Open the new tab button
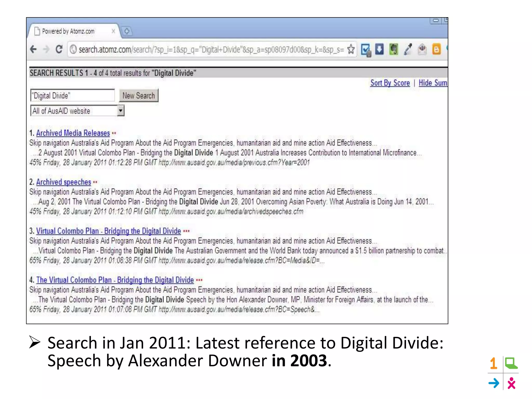The width and height of the screenshot is (532, 399). 127,31
